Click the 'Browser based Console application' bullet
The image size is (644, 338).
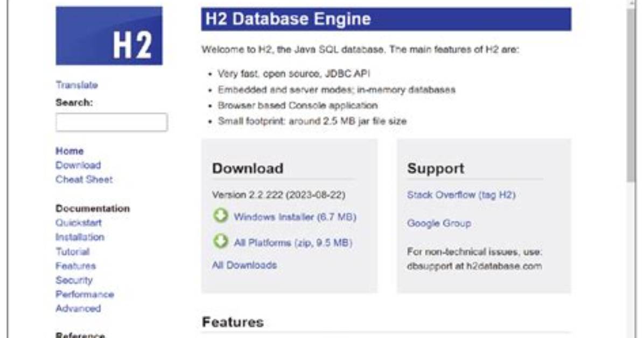click(298, 105)
